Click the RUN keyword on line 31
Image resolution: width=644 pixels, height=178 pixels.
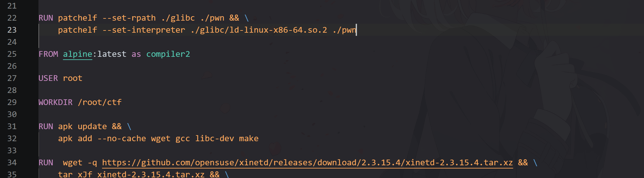click(46, 126)
